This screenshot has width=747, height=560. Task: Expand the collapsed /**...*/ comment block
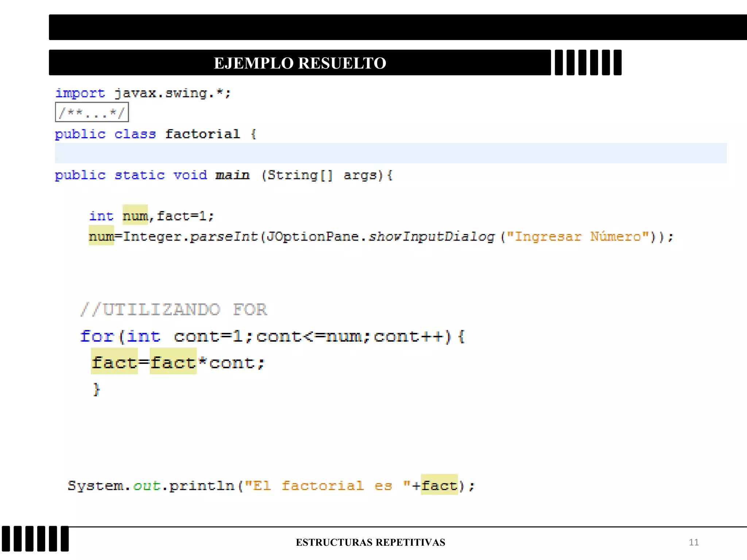[92, 112]
